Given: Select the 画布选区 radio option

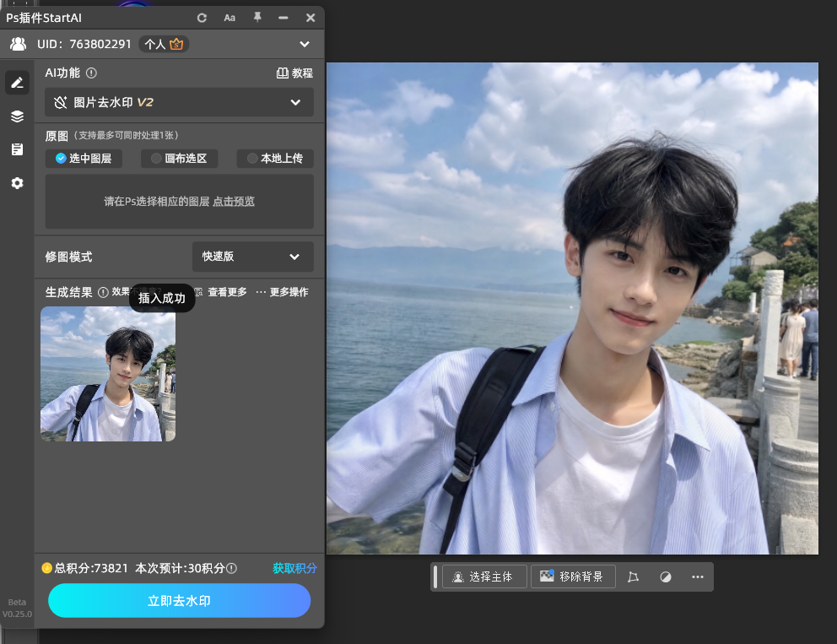Looking at the screenshot, I should click(179, 159).
